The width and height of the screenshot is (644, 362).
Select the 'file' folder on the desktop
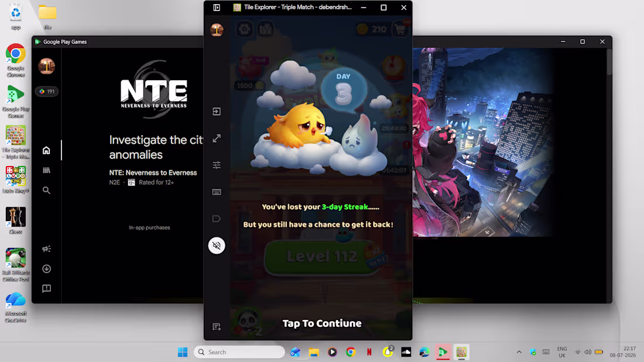click(47, 17)
